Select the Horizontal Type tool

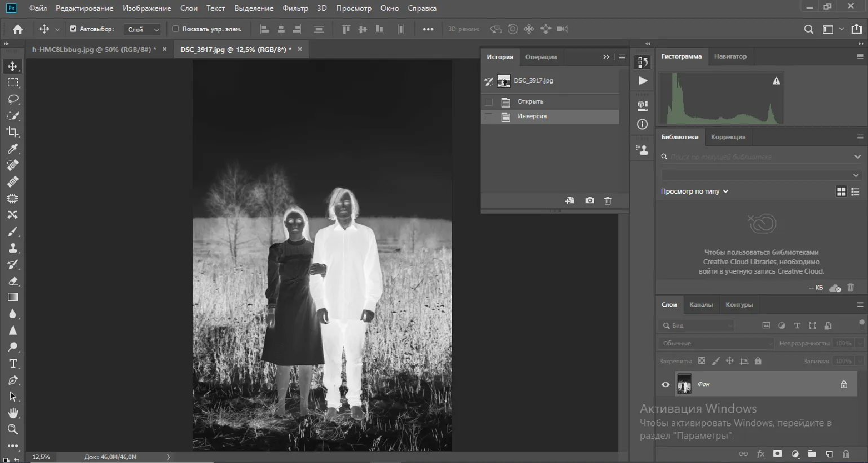click(x=12, y=364)
